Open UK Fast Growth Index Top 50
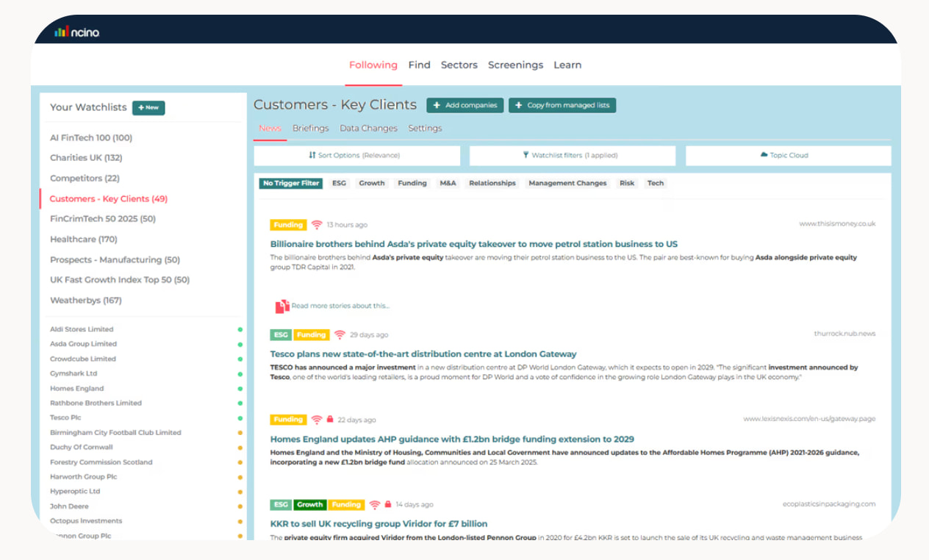Screen dimensions: 929x560 (x=120, y=280)
